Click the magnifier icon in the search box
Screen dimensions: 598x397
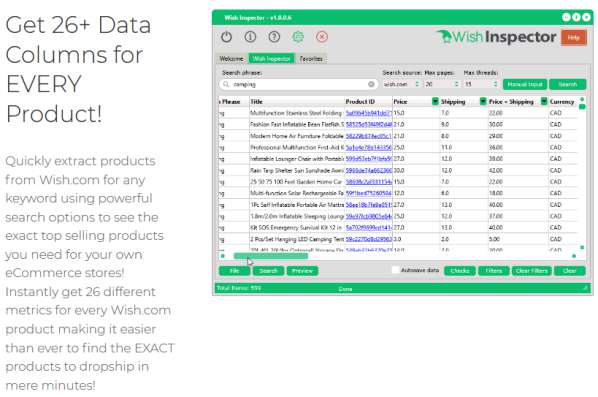(226, 84)
